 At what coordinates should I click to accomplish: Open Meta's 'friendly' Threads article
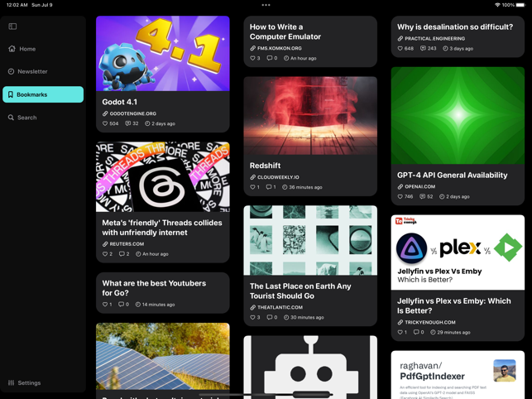point(162,228)
